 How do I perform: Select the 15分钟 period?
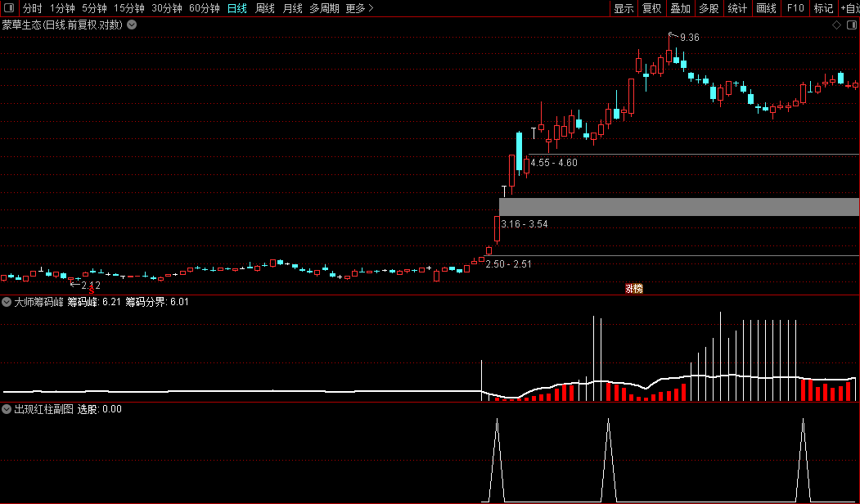coord(129,8)
